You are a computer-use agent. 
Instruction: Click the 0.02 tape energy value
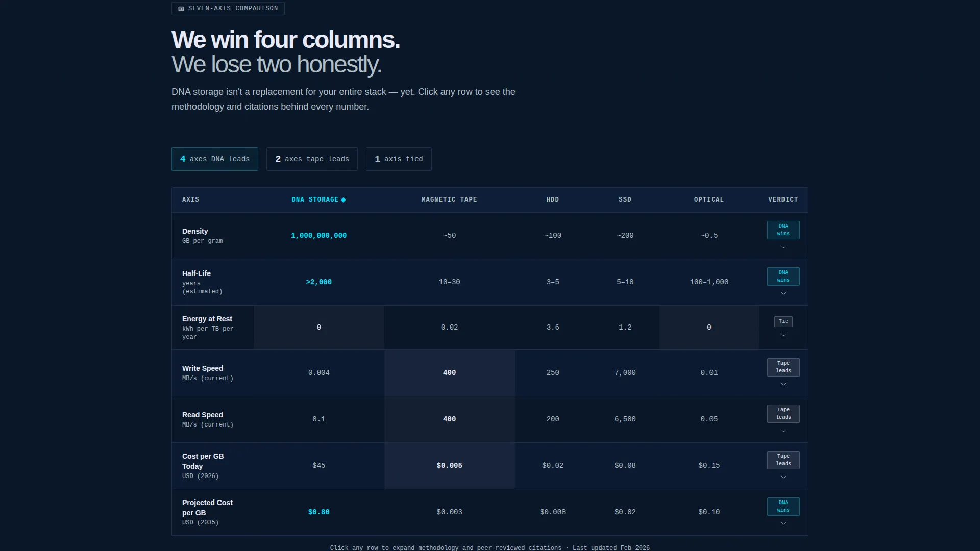[450, 328]
